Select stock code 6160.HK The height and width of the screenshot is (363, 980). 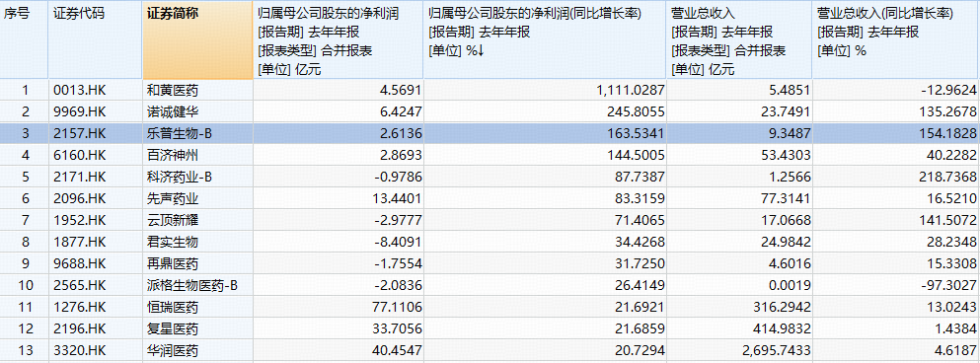[79, 156]
